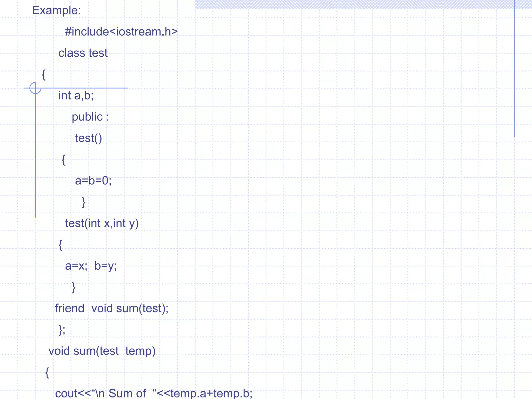Click the opening brace below 'class test'
Viewport: 532px width, 399px height.
(x=44, y=75)
